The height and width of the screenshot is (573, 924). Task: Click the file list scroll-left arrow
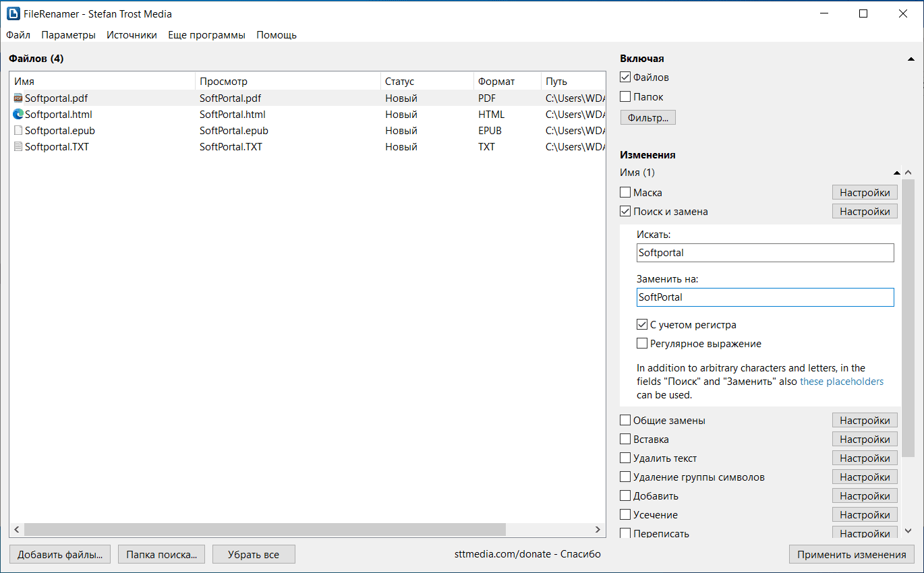click(x=17, y=529)
